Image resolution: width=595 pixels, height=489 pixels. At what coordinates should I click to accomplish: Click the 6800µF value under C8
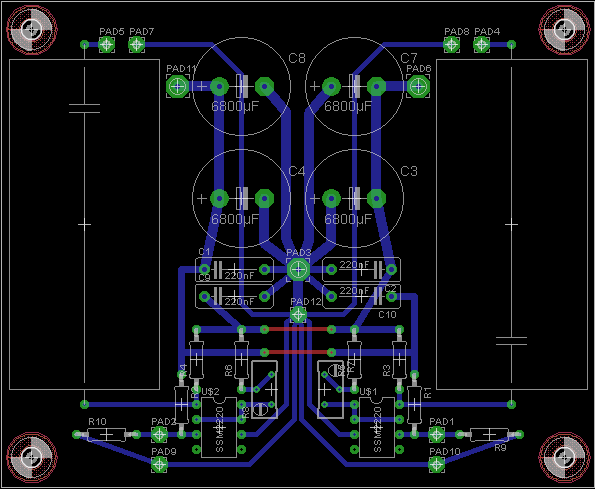tap(235, 106)
